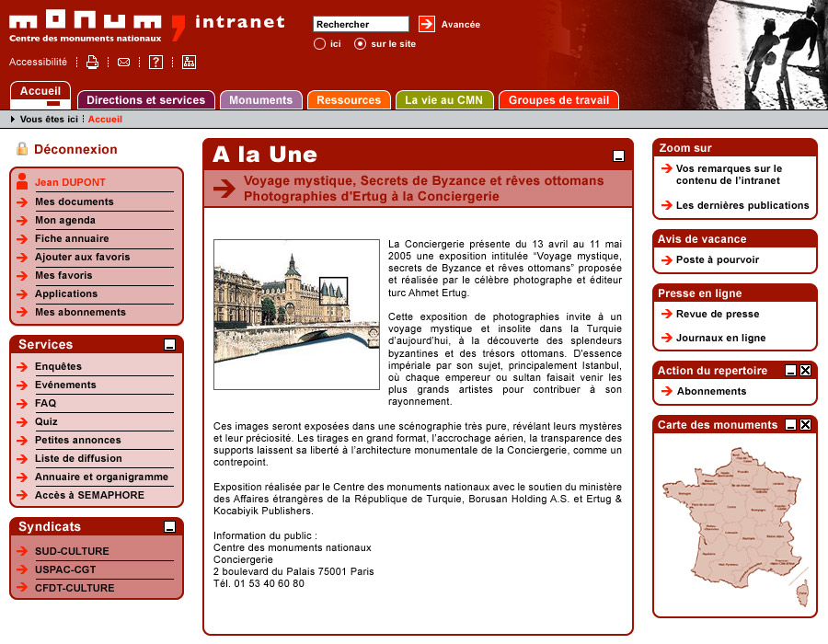Click the Monum logo
This screenshot has height=644, width=828.
[98, 26]
